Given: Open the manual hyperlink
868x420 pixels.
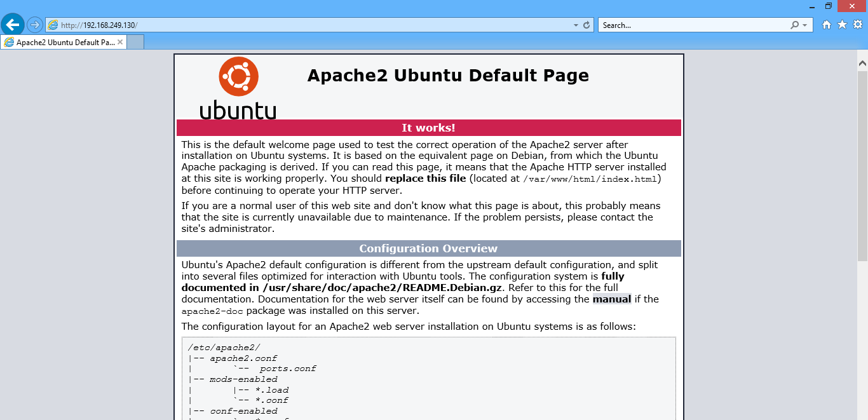Looking at the screenshot, I should [612, 299].
